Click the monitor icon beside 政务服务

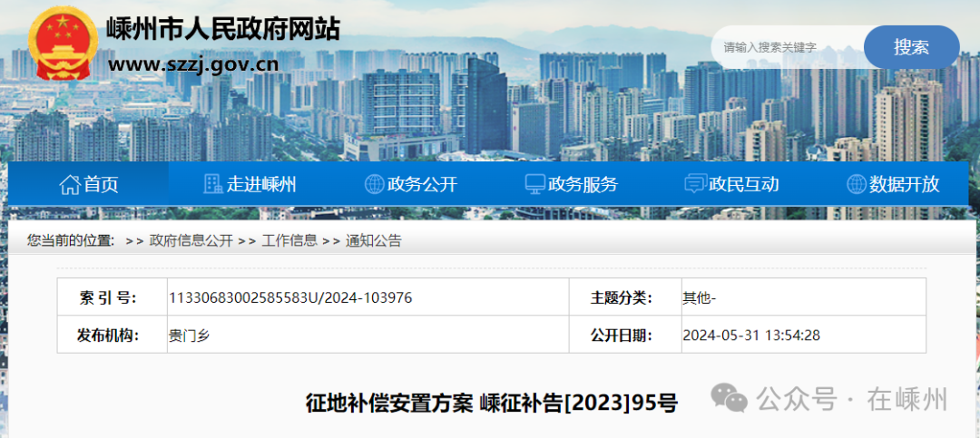click(535, 184)
